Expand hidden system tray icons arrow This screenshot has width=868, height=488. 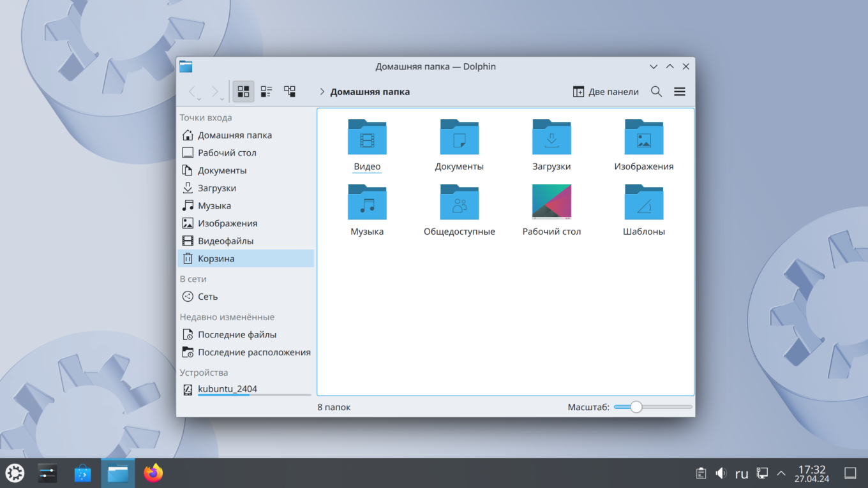[781, 473]
